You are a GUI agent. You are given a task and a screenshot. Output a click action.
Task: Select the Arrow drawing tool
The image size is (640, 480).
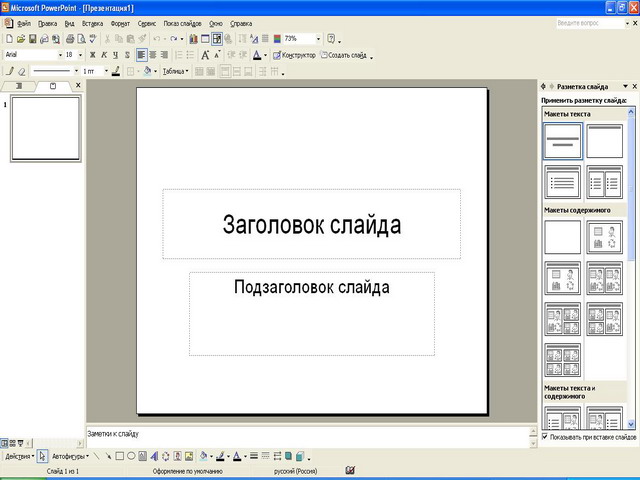click(x=108, y=456)
